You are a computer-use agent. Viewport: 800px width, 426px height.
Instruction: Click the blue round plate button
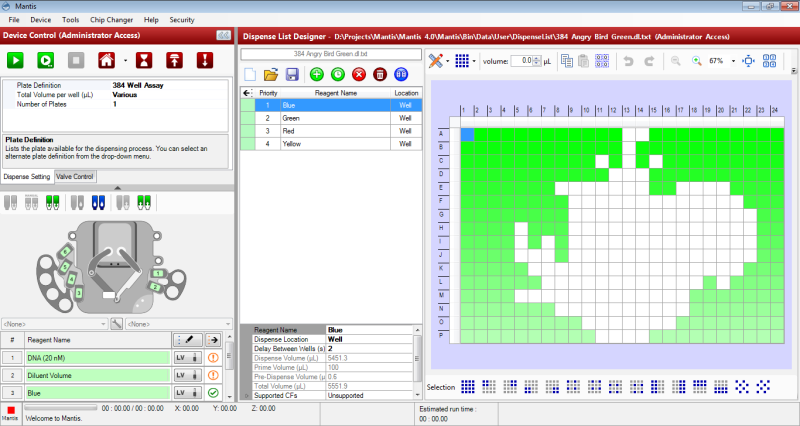tap(401, 74)
